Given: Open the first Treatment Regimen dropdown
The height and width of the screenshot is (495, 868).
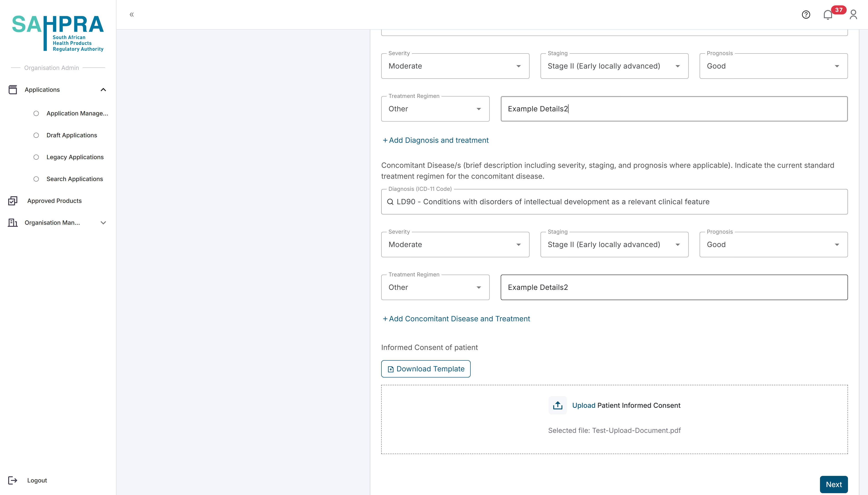Looking at the screenshot, I should click(x=435, y=109).
